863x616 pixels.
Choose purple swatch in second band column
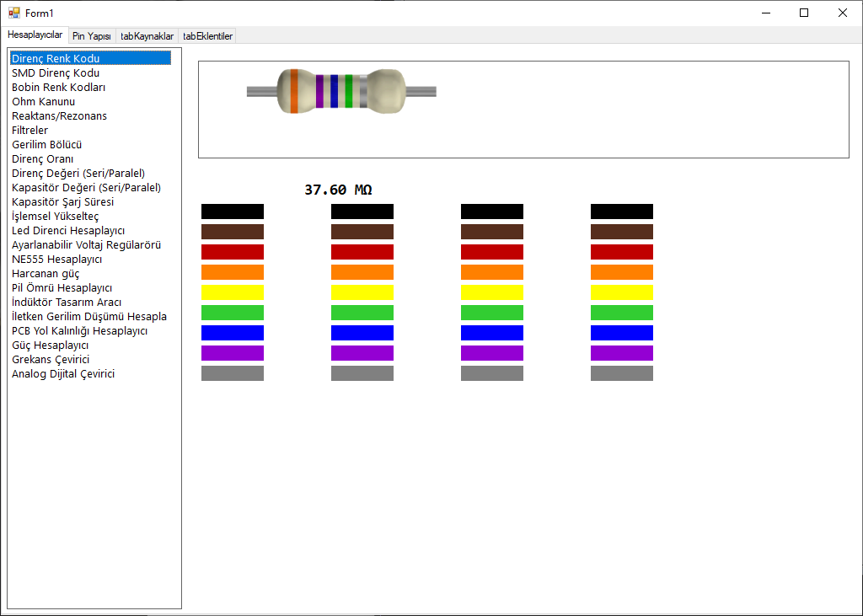pyautogui.click(x=362, y=353)
